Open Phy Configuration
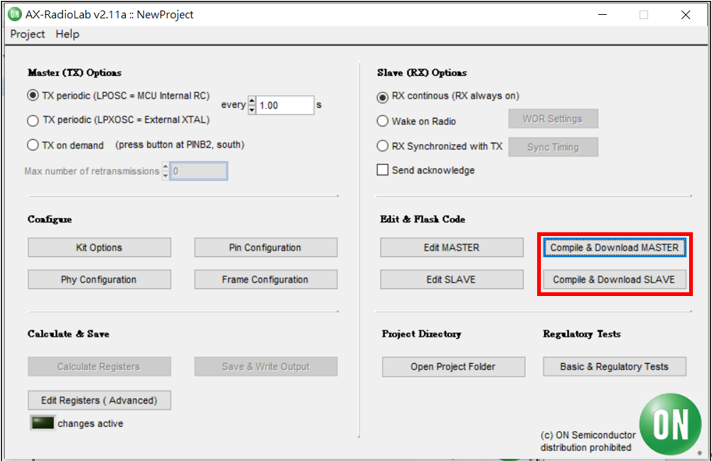Viewport: 712px width, 461px height. click(99, 279)
